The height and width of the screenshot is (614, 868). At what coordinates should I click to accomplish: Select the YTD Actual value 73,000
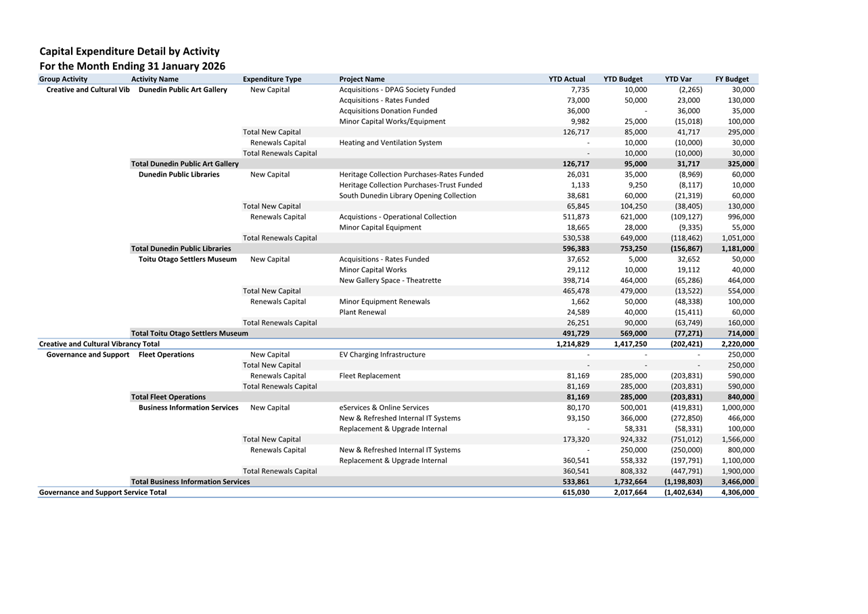point(578,100)
